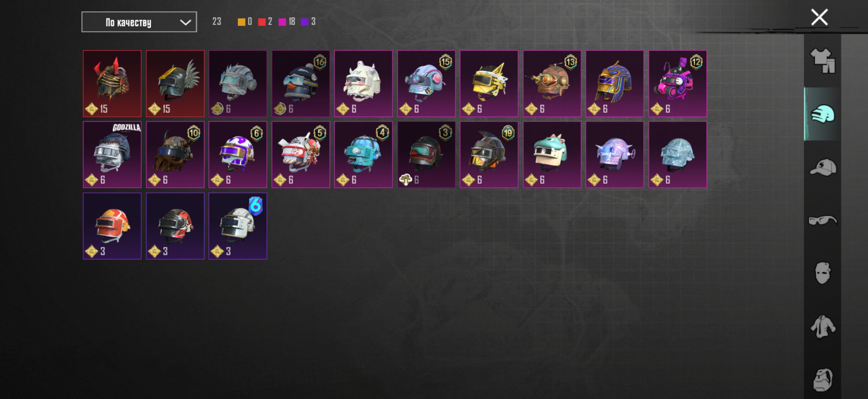
Task: Open the backpack category icon
Action: pos(823,379)
